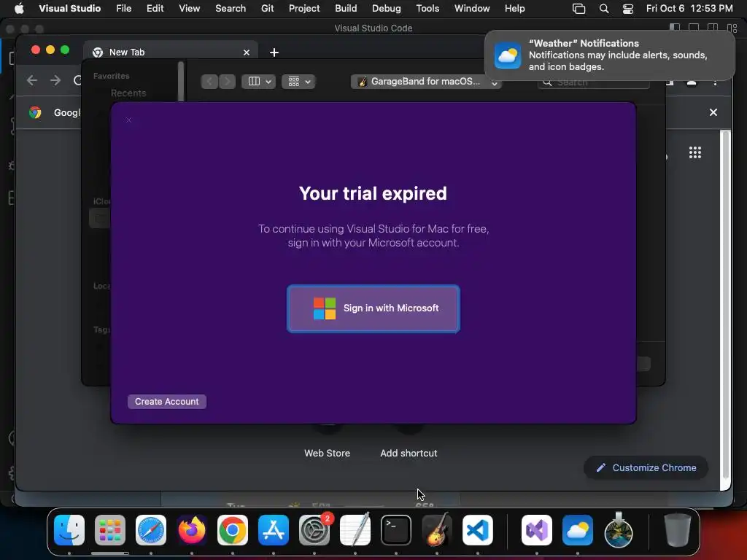
Task: Open the File menu
Action: tap(124, 8)
